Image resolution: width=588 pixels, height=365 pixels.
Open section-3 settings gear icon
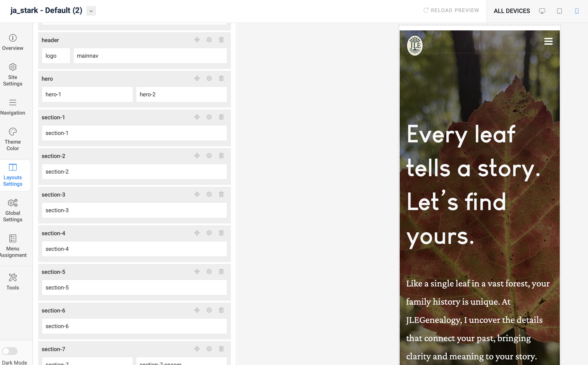(x=209, y=194)
